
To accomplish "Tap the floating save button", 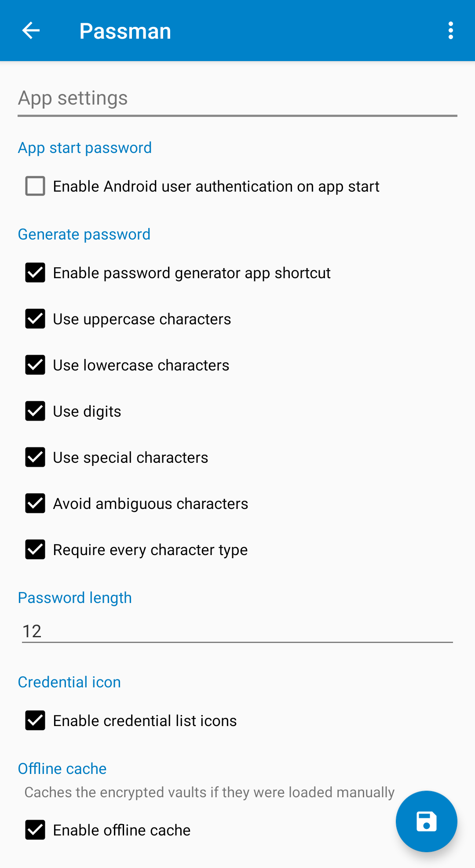I will pos(426,821).
